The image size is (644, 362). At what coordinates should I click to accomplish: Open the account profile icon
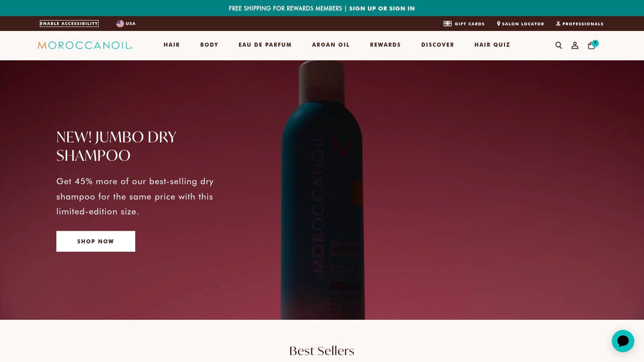point(575,45)
